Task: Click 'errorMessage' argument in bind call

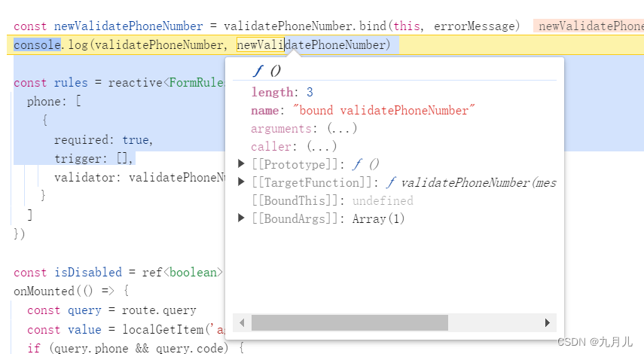Action: pyautogui.click(x=474, y=26)
